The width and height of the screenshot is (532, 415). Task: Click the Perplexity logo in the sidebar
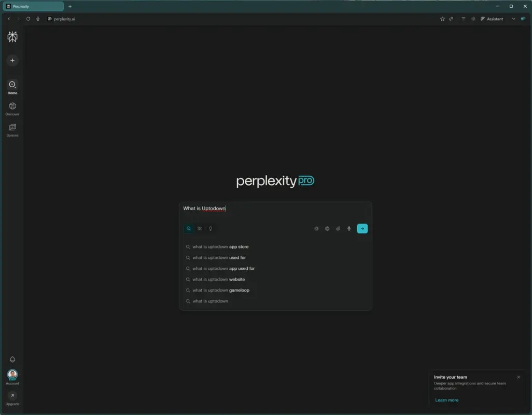12,36
